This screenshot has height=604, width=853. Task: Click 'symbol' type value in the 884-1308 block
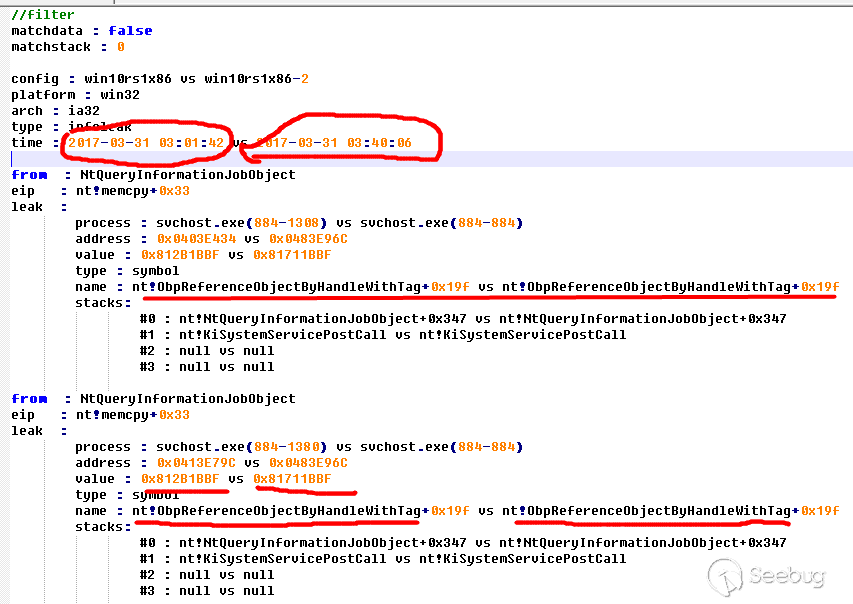[156, 271]
